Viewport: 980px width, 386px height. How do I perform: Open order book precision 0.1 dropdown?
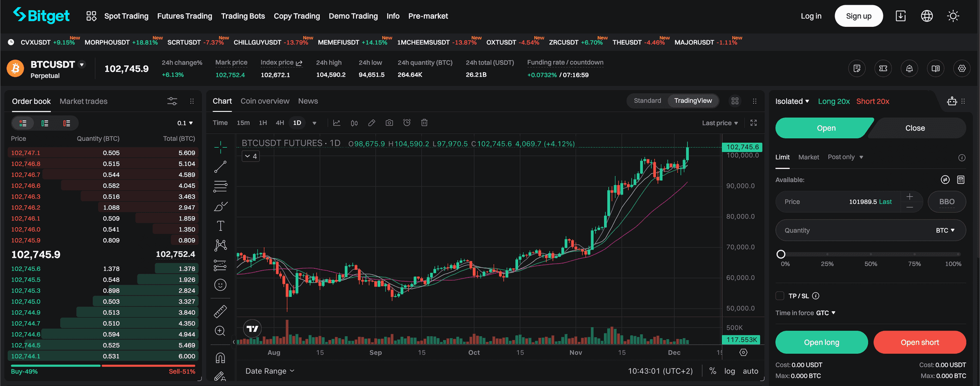pos(185,123)
